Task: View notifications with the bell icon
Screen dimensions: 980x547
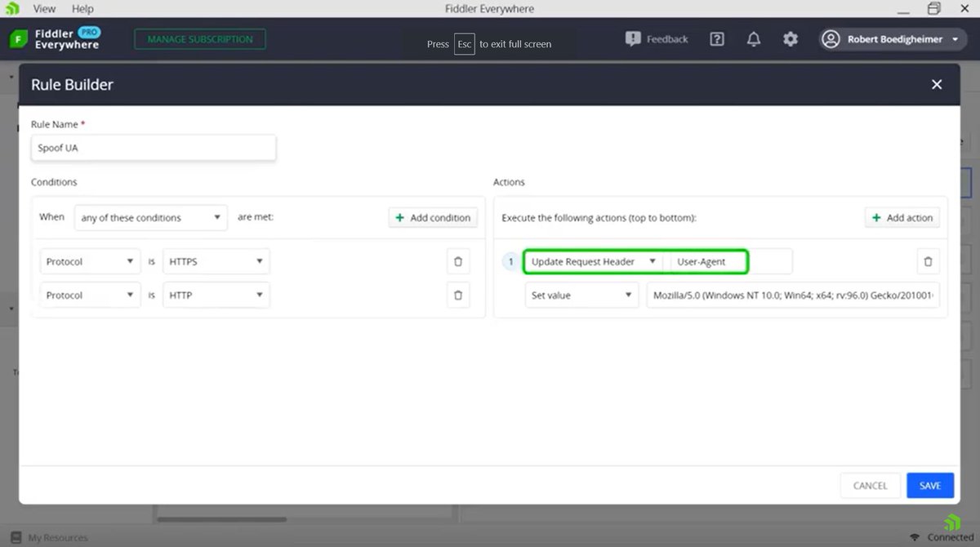Action: tap(753, 38)
